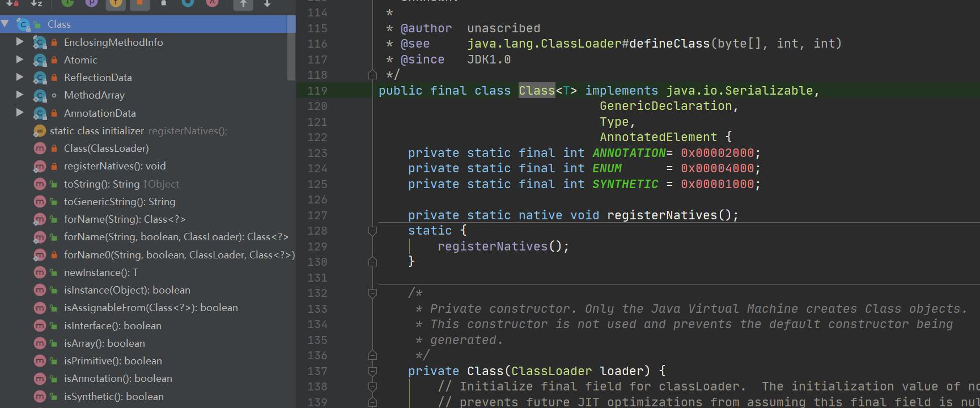Screen dimensions: 980x408
Task: Expand the Atomic inner class node
Action: tap(20, 59)
